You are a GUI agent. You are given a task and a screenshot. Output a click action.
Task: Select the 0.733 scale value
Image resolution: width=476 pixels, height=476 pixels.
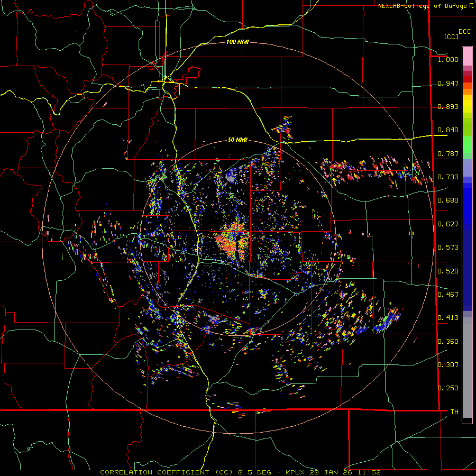(448, 177)
